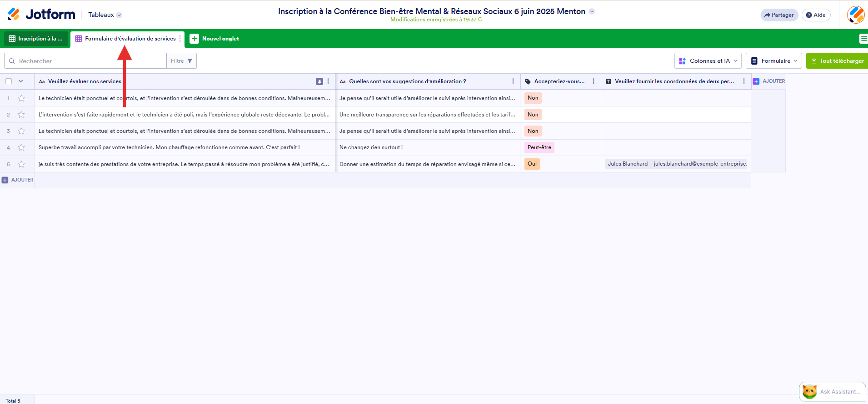
Task: Click the plus icon to add row
Action: coord(5,180)
